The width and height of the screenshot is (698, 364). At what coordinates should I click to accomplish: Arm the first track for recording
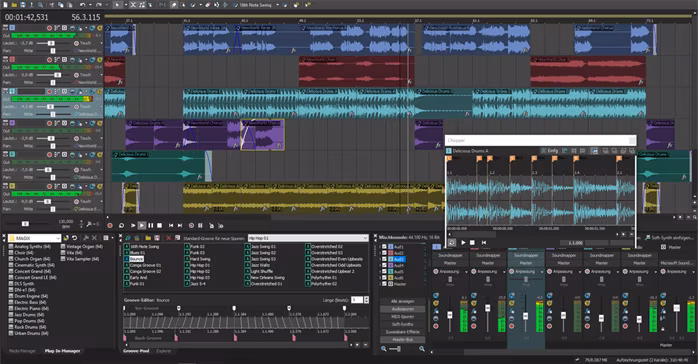pos(49,28)
